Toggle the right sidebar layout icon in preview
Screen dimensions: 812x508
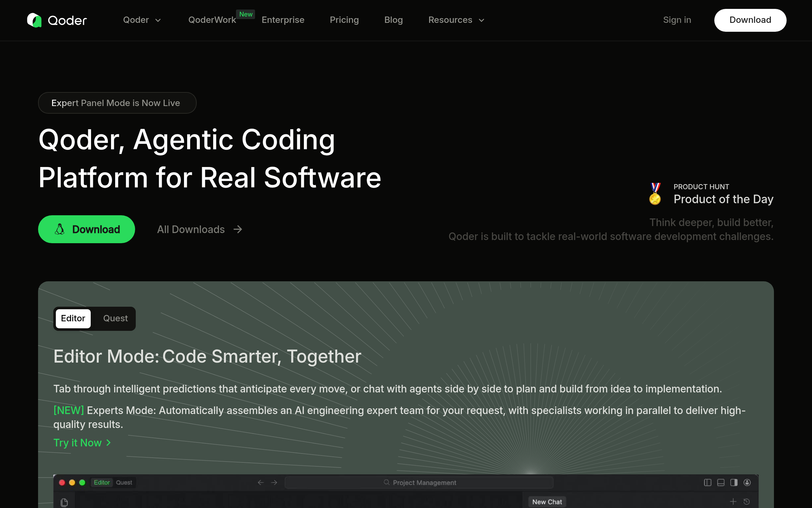point(734,483)
